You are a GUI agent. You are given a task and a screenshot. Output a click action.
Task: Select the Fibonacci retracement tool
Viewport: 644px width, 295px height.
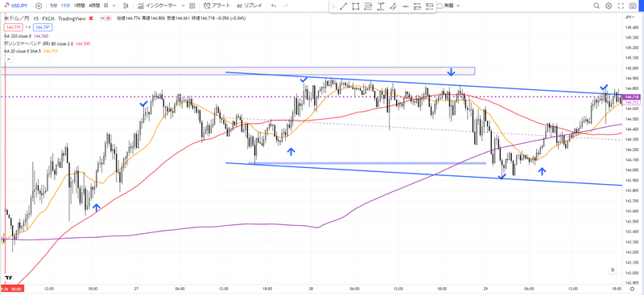(x=369, y=6)
